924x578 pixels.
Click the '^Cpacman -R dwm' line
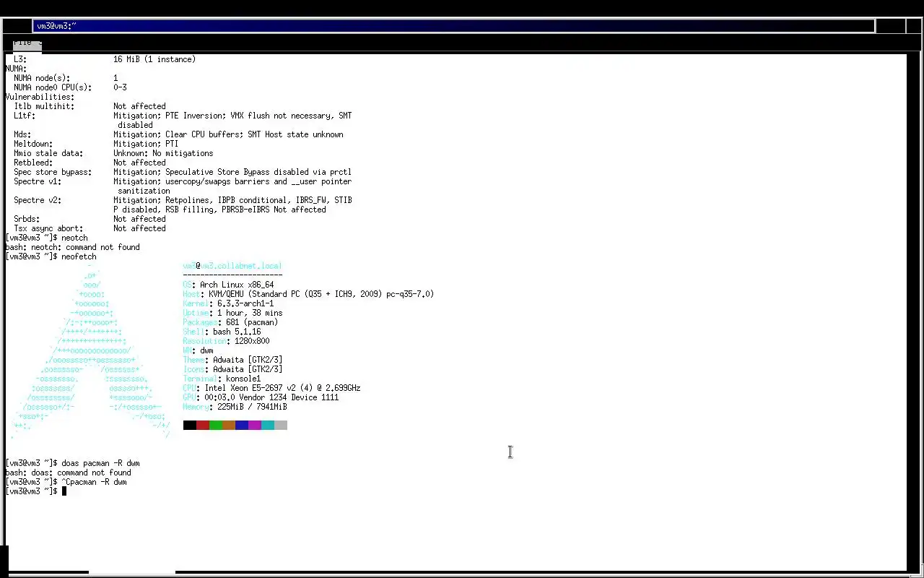(x=66, y=482)
